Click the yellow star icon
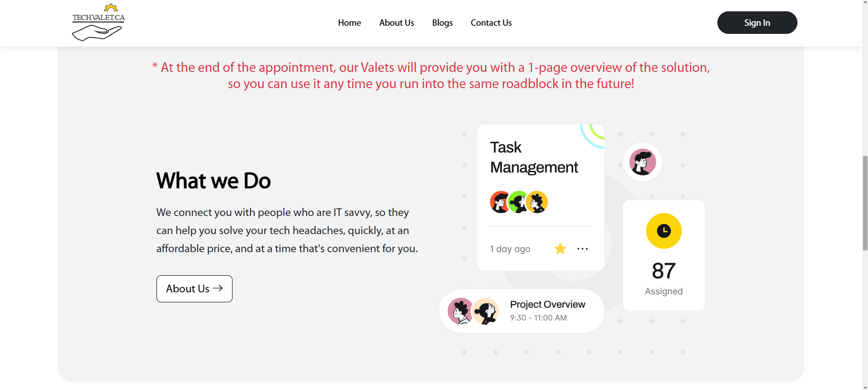The image size is (868, 390). 560,249
